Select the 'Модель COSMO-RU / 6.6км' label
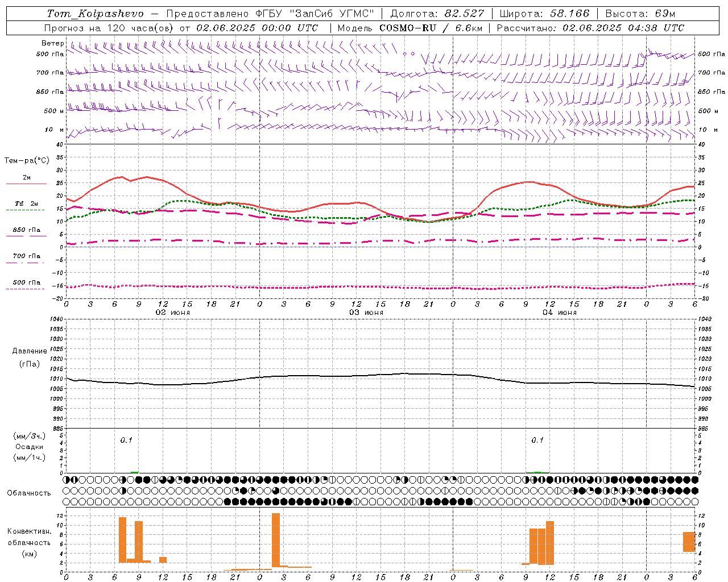728x582 pixels. pyautogui.click(x=410, y=28)
